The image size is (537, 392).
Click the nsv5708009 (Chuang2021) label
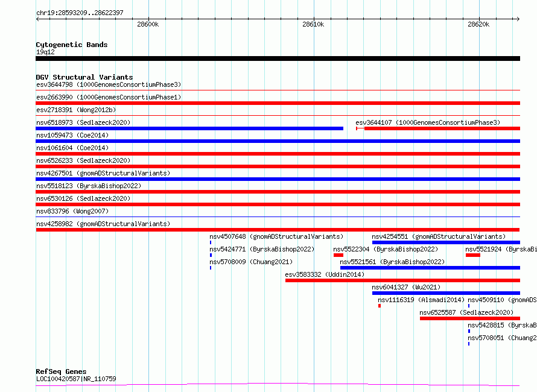pyautogui.click(x=251, y=262)
